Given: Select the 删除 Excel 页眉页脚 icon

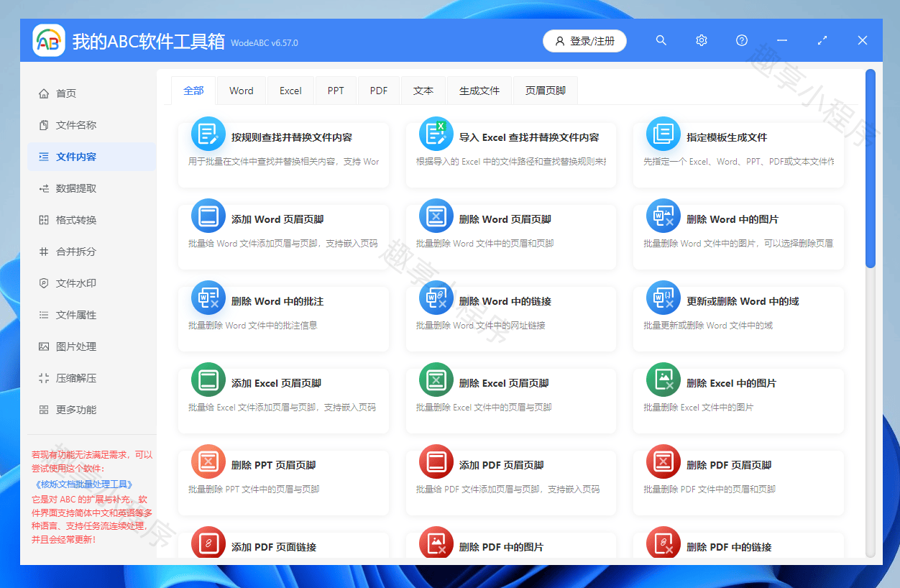Looking at the screenshot, I should 436,380.
